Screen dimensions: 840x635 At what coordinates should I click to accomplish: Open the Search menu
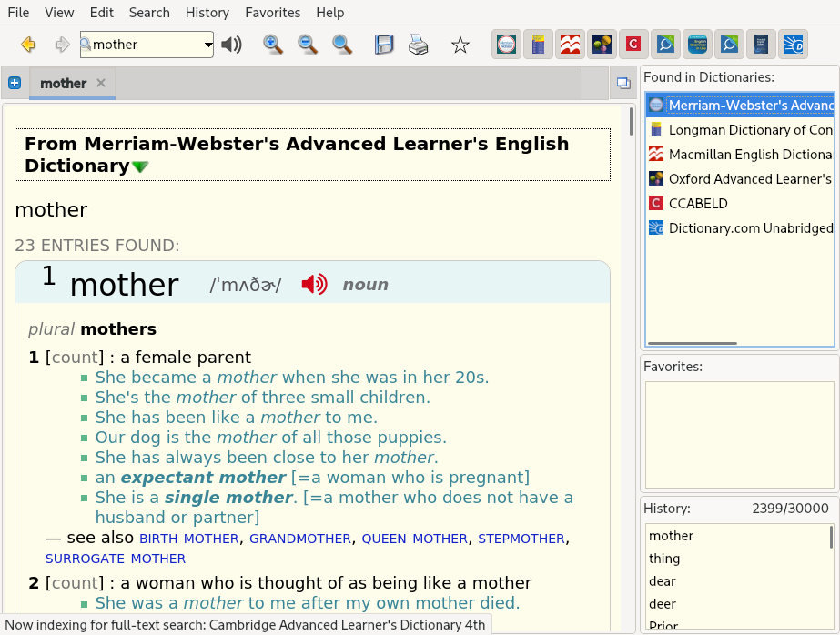pos(149,13)
